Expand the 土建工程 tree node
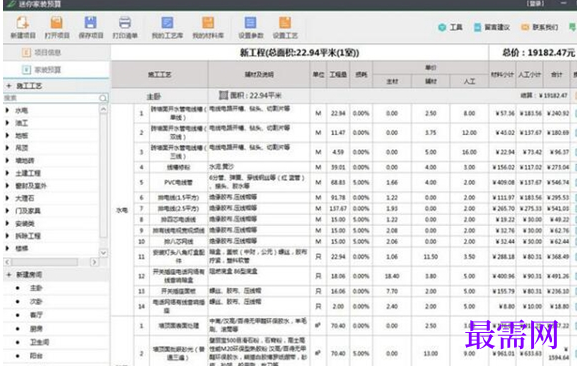577x366 pixels. click(x=7, y=173)
